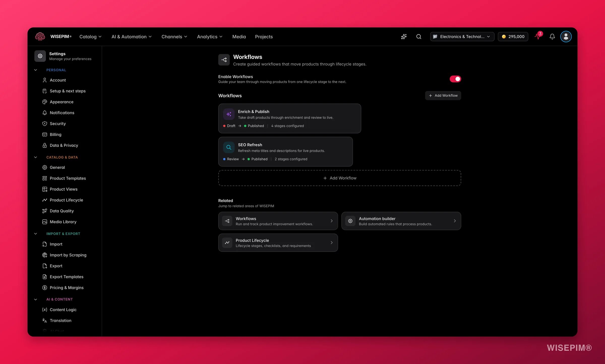Open Export Templates settings

pos(67,277)
